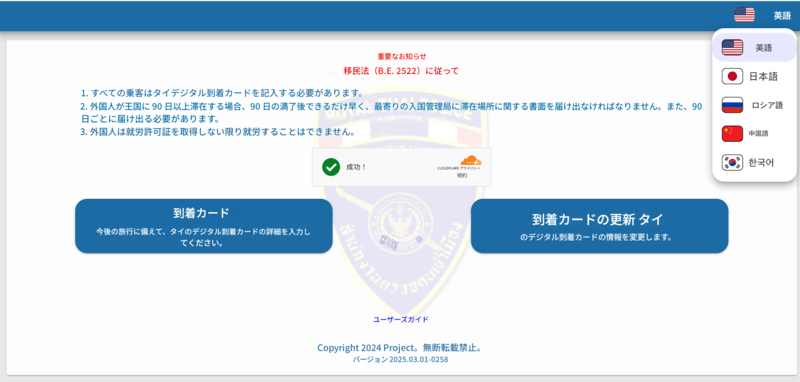This screenshot has width=800, height=382.
Task: Choose 日本語 in the language dropdown
Action: [x=754, y=77]
